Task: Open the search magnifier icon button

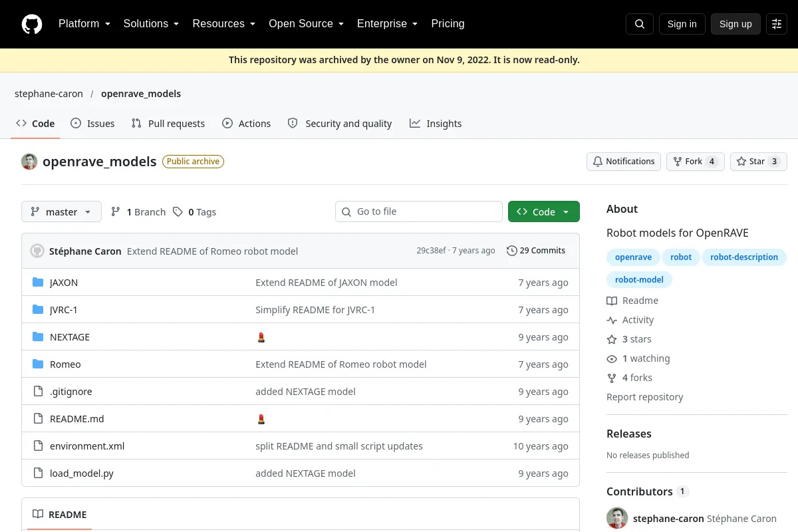Action: tap(640, 24)
